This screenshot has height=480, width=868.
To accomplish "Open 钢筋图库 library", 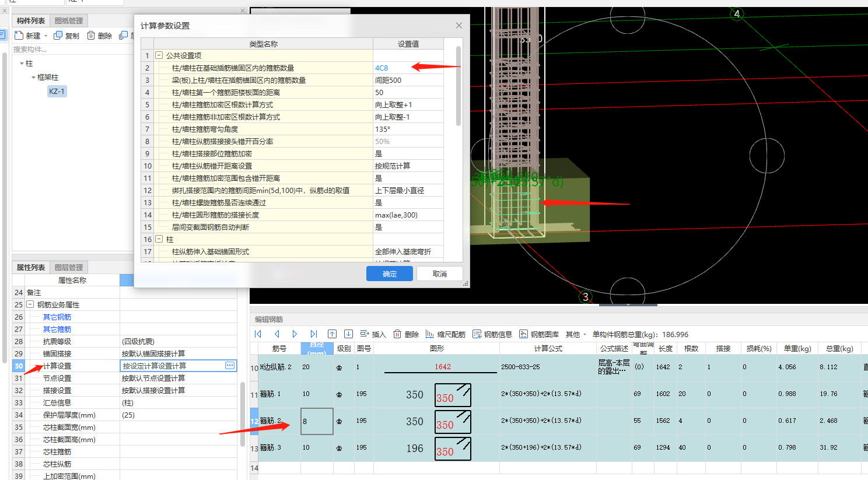I will [x=539, y=334].
